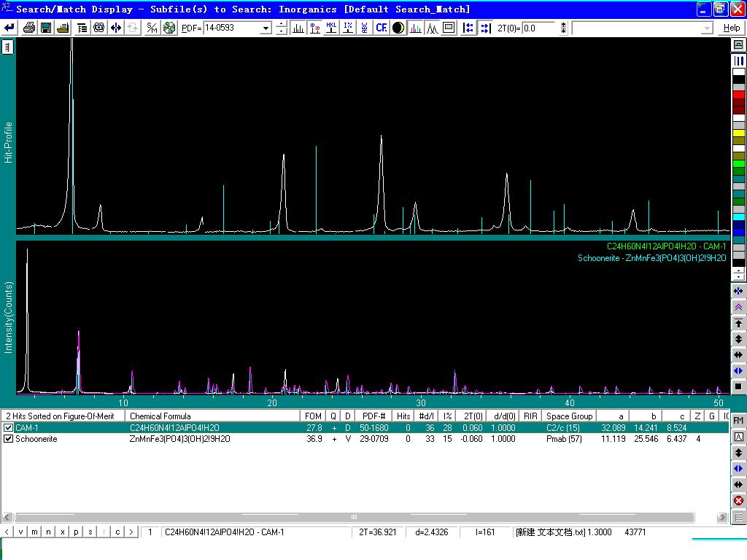Toggle the peak profile overlay icon
This screenshot has width=747, height=560.
pyautogui.click(x=432, y=28)
